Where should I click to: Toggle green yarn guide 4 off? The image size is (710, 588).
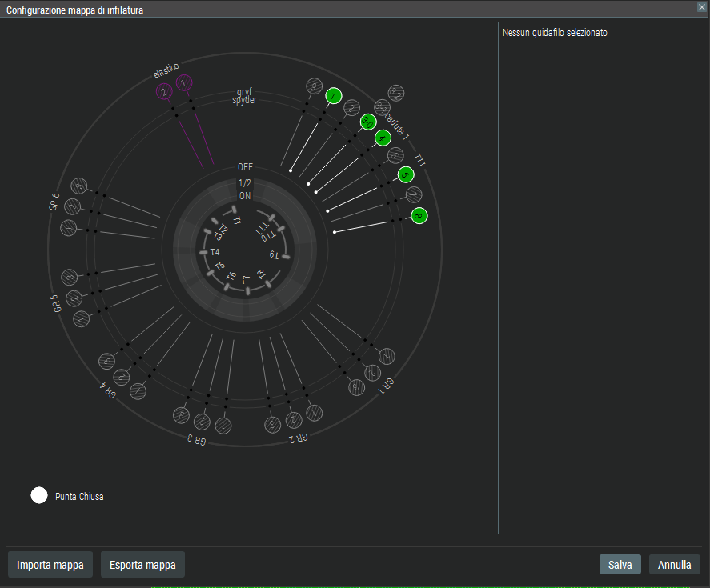click(x=383, y=138)
